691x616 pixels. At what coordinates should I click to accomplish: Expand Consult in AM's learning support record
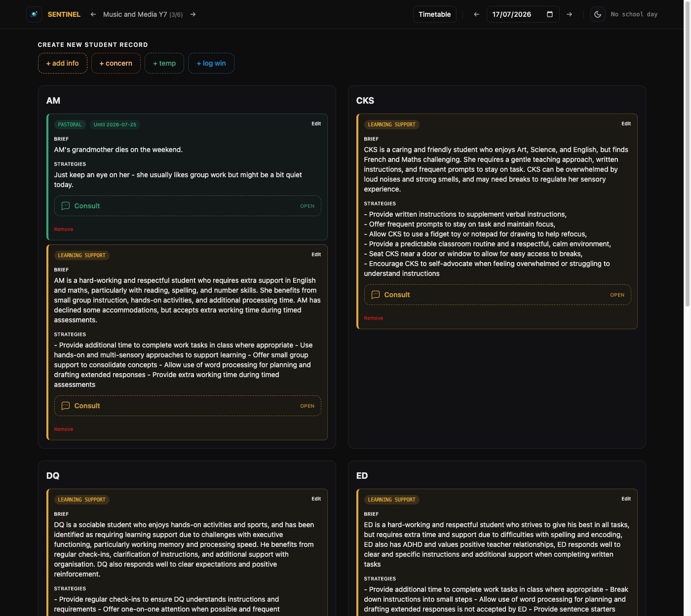(x=188, y=406)
